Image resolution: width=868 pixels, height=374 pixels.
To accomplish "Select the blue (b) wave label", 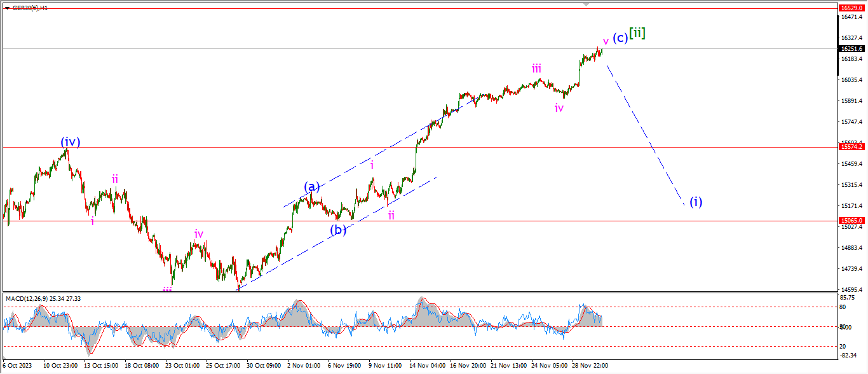I will [338, 230].
